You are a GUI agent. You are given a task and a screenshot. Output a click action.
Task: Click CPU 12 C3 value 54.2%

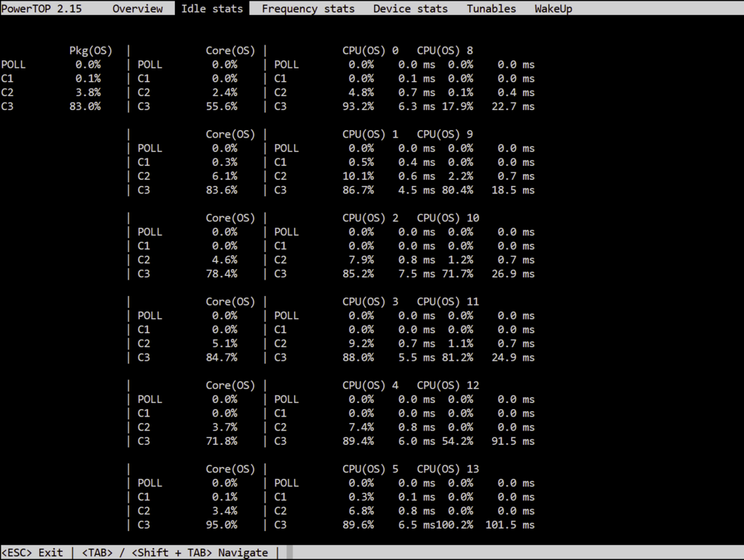pos(458,441)
